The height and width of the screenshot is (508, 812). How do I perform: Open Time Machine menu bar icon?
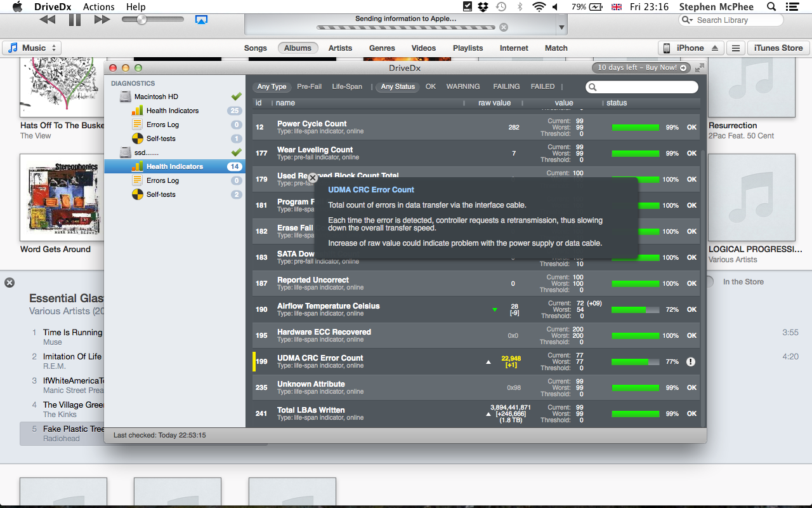(501, 6)
